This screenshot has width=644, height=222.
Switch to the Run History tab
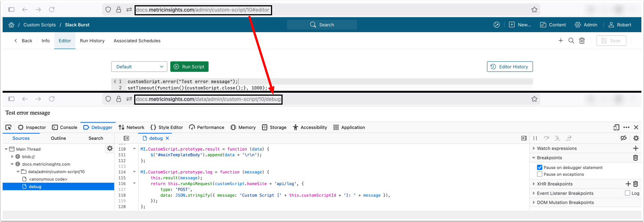point(92,41)
